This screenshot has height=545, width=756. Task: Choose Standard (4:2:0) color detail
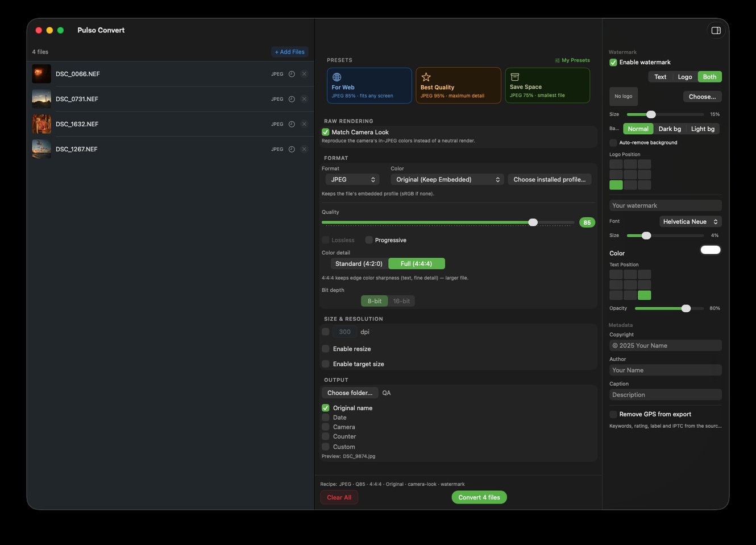click(x=359, y=263)
